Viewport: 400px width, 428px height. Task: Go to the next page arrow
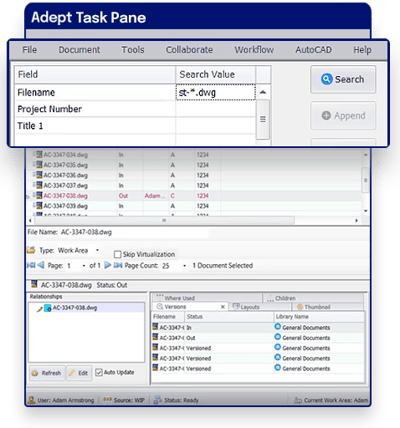point(108,265)
